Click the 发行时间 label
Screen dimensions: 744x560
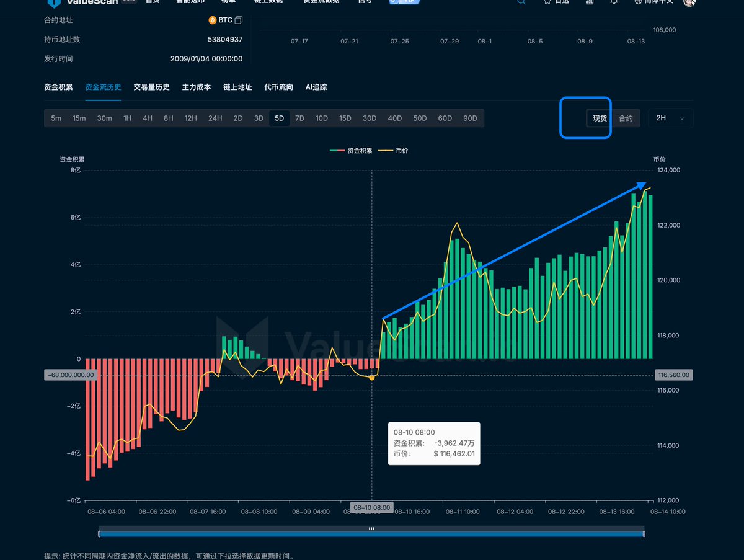click(x=58, y=59)
